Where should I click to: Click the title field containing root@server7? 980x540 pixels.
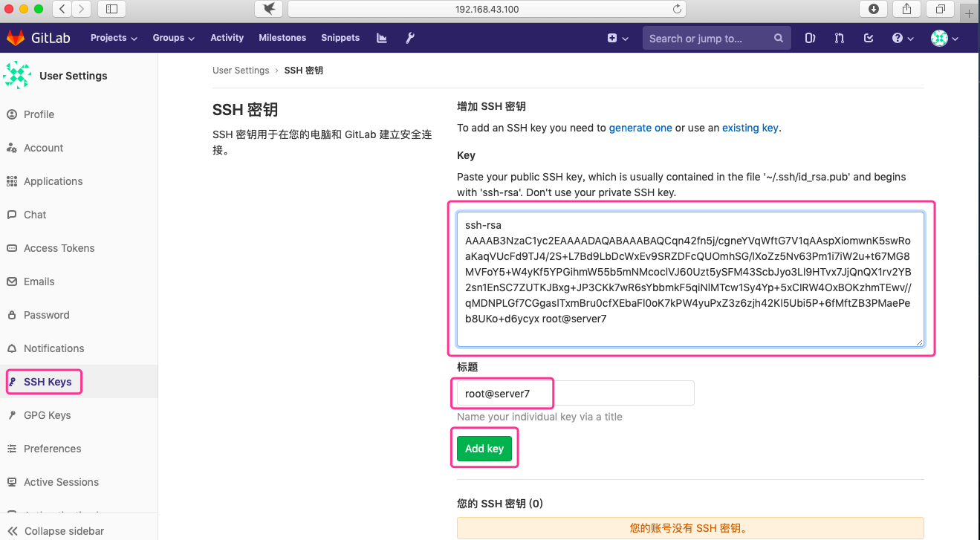tap(576, 393)
